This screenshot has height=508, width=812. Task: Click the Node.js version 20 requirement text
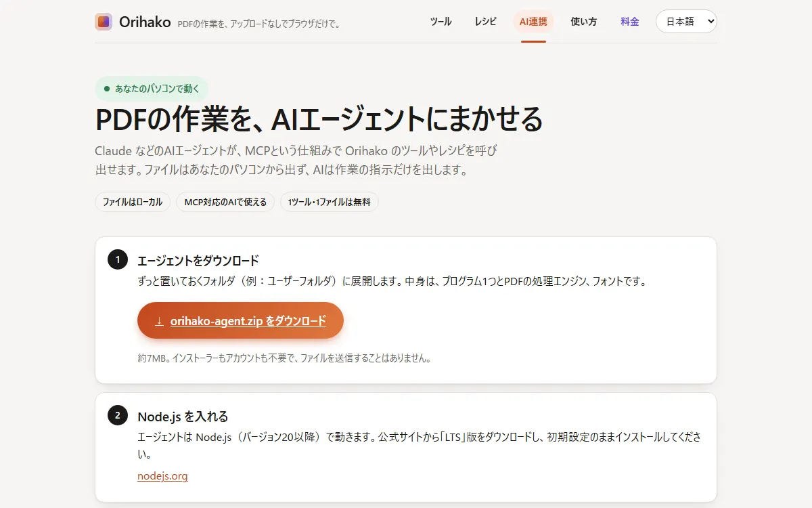tap(419, 445)
